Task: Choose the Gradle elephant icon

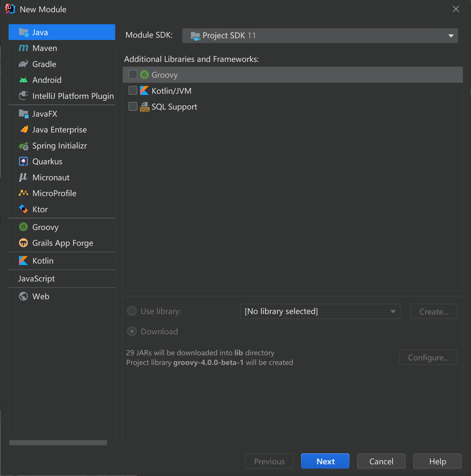Action: pos(23,64)
